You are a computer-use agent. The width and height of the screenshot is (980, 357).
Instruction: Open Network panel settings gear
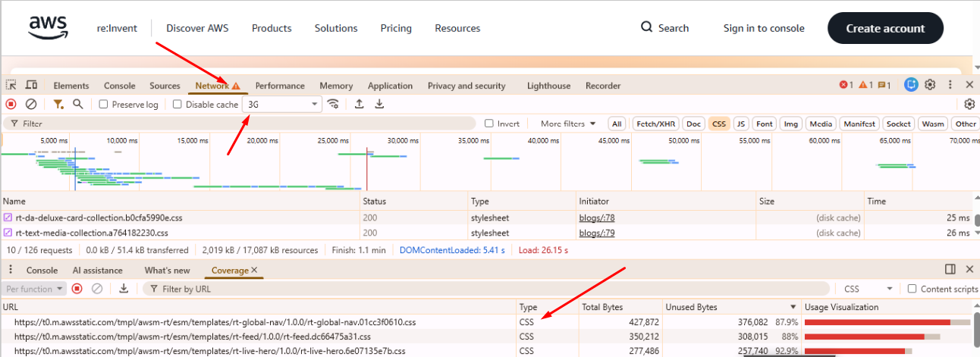969,104
